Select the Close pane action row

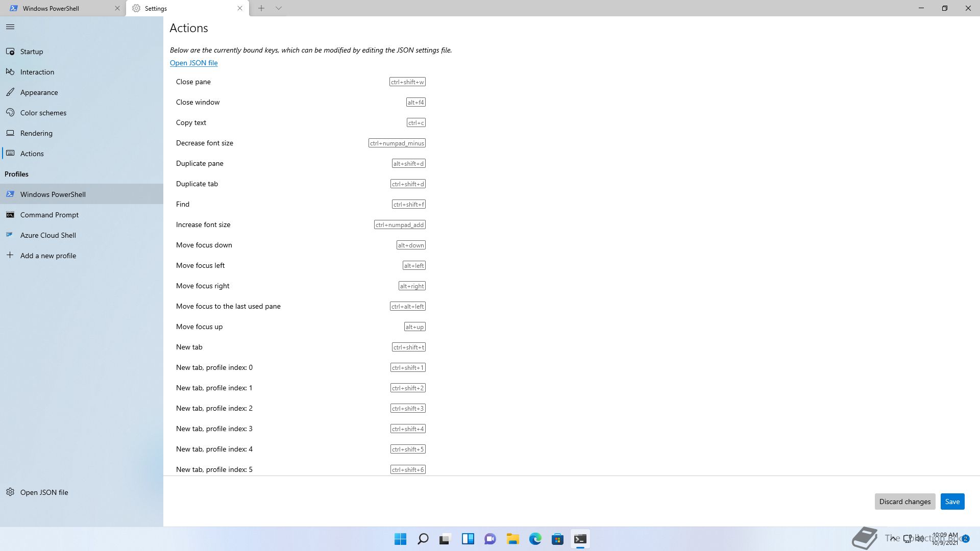(301, 82)
